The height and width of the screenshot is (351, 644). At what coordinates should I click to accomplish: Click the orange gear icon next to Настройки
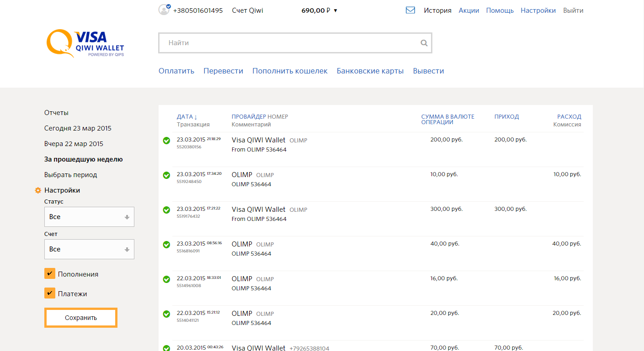38,190
